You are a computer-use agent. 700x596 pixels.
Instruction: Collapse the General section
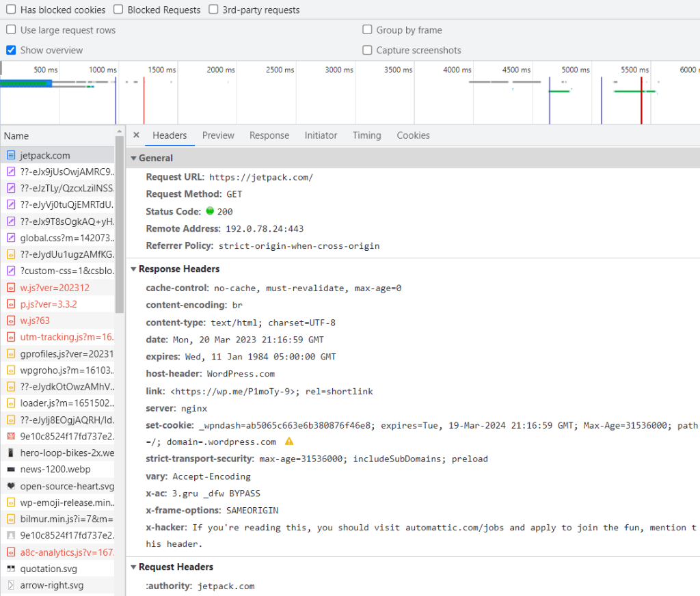(x=134, y=158)
